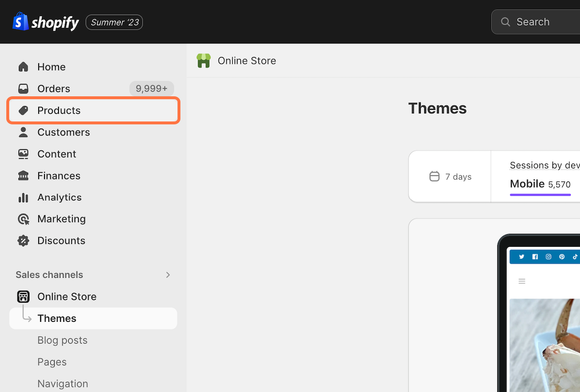Image resolution: width=580 pixels, height=392 pixels.
Task: Click Pinterest icon in theme preview
Action: (562, 256)
